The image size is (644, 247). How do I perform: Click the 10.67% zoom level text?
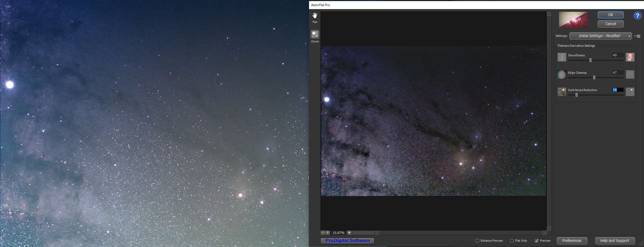click(338, 233)
